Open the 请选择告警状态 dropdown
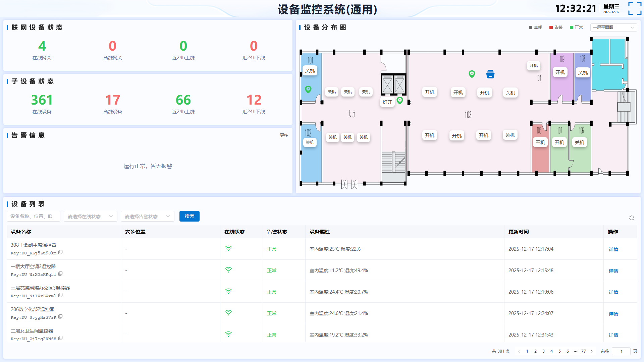Image resolution: width=644 pixels, height=362 pixels. pyautogui.click(x=147, y=217)
